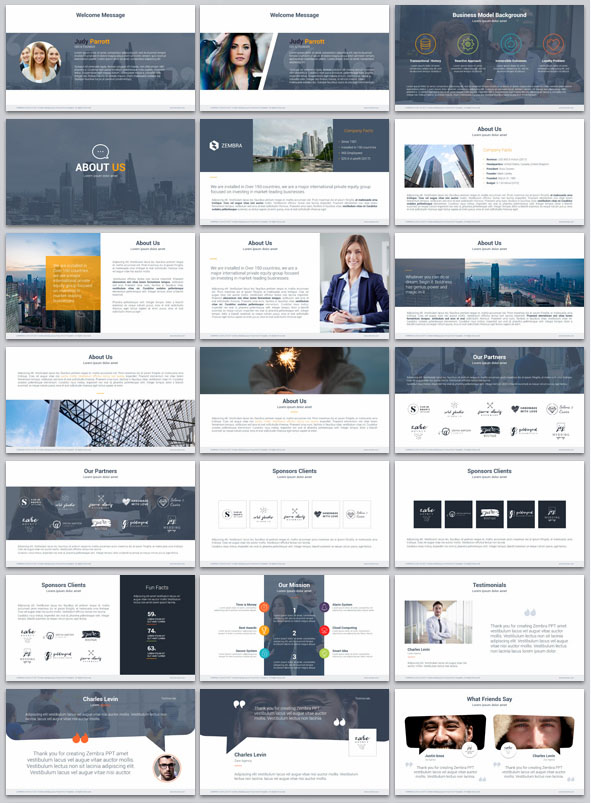Click "Judy Parrott" name on first Welcome slide

(92, 41)
